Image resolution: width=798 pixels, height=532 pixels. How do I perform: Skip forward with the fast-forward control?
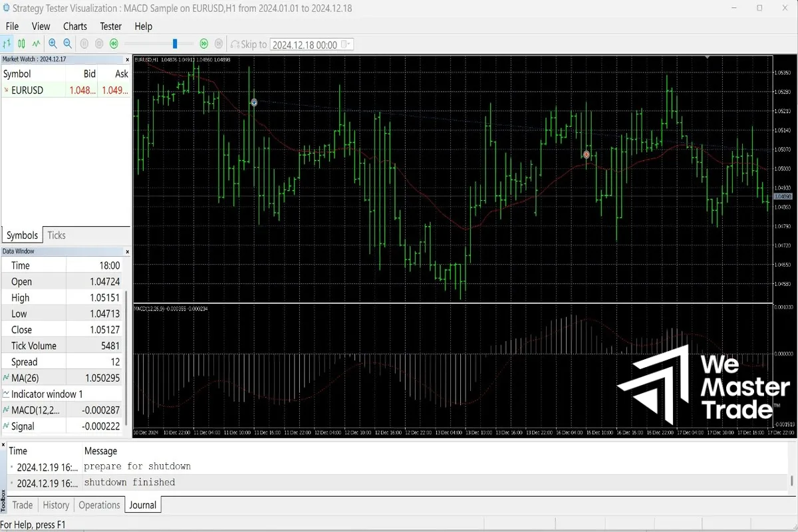203,43
